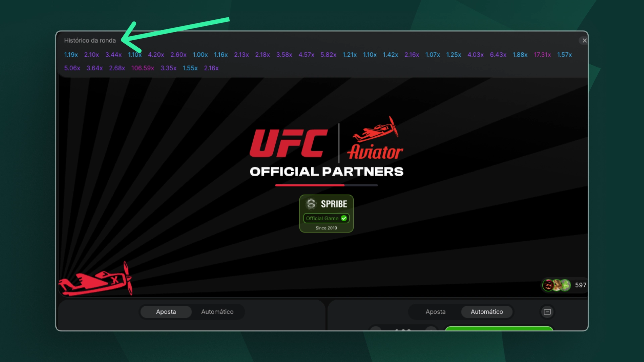Viewport: 644px width, 362px height.
Task: Click the 597 players count
Action: tap(581, 285)
